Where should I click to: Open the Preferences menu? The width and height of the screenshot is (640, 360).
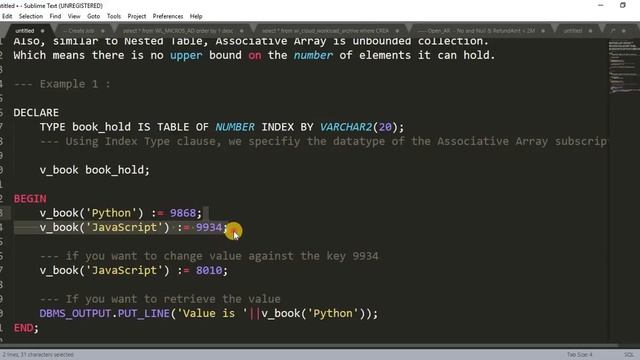tap(168, 16)
